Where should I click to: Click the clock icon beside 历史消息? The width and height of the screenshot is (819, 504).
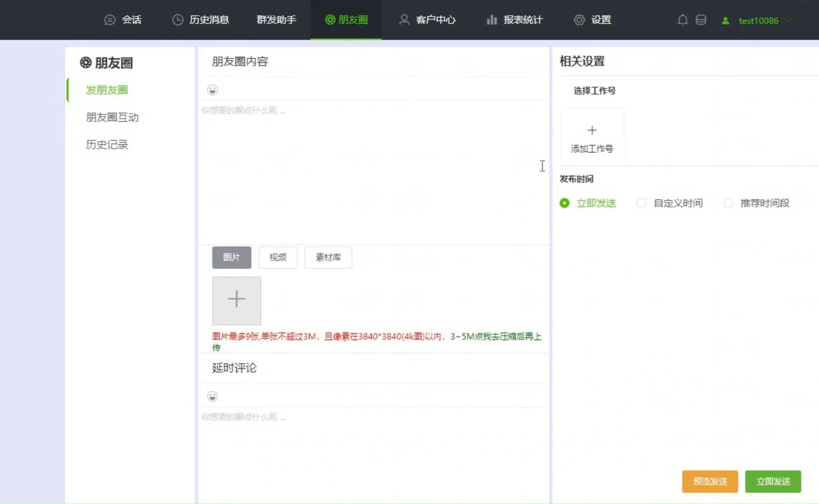(177, 20)
